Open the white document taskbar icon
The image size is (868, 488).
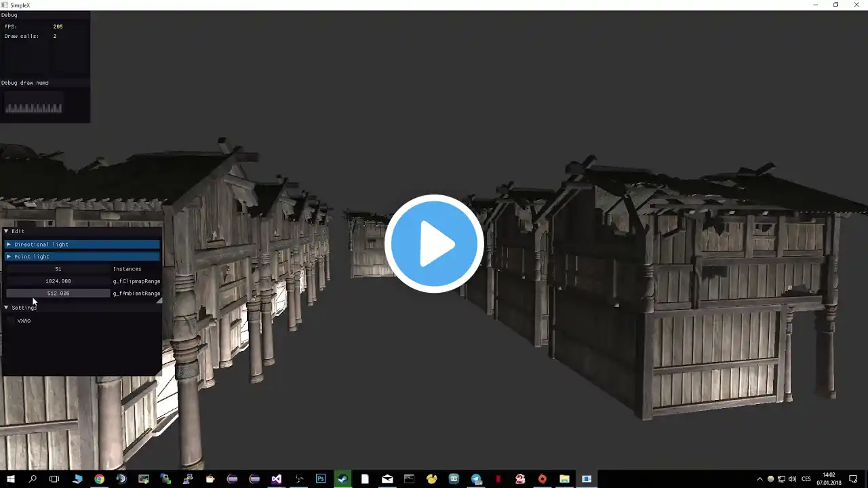tap(365, 479)
